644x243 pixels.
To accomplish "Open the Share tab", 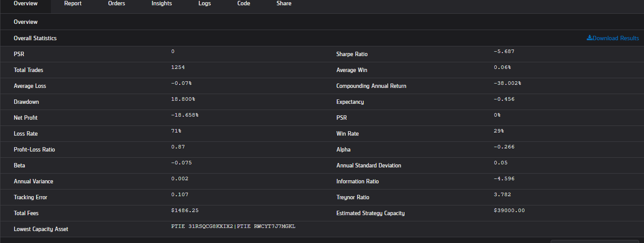I will tap(284, 4).
